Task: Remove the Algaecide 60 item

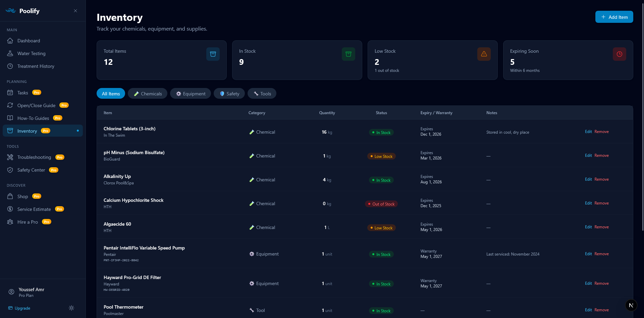Action: pyautogui.click(x=601, y=227)
